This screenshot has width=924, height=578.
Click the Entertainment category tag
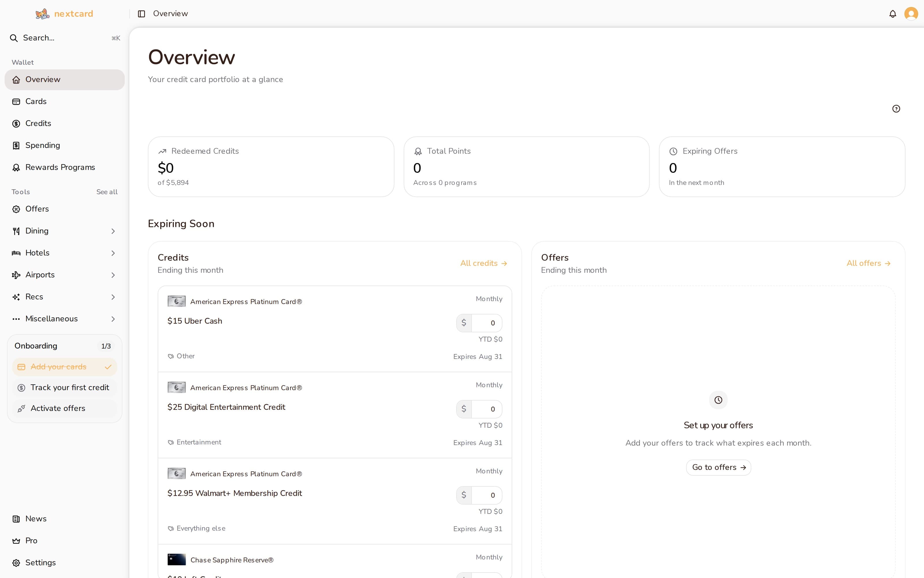click(x=194, y=442)
